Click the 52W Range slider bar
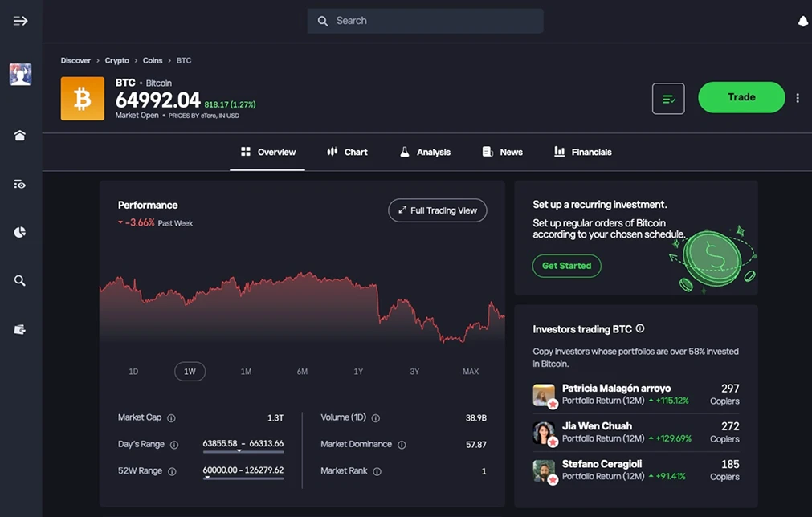 243,477
